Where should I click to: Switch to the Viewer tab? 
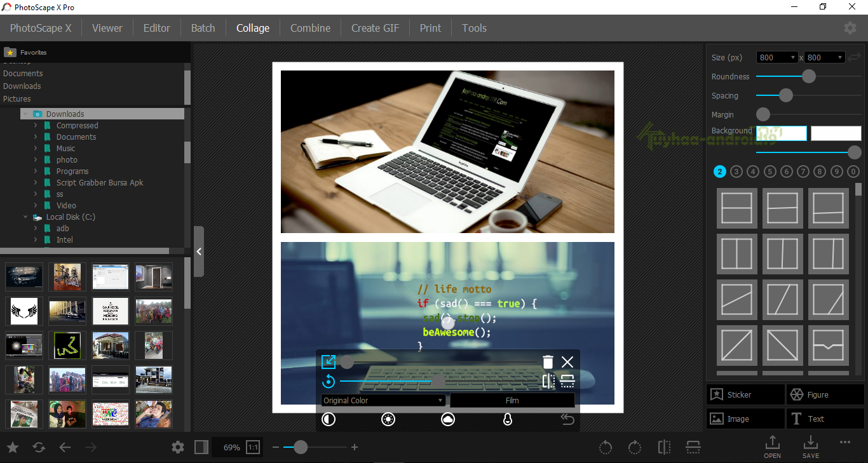[x=107, y=28]
